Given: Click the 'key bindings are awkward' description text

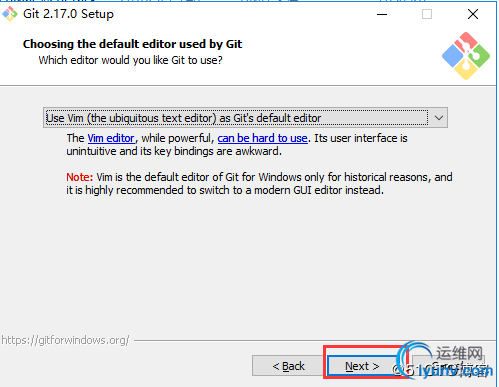Looking at the screenshot, I should coord(218,151).
